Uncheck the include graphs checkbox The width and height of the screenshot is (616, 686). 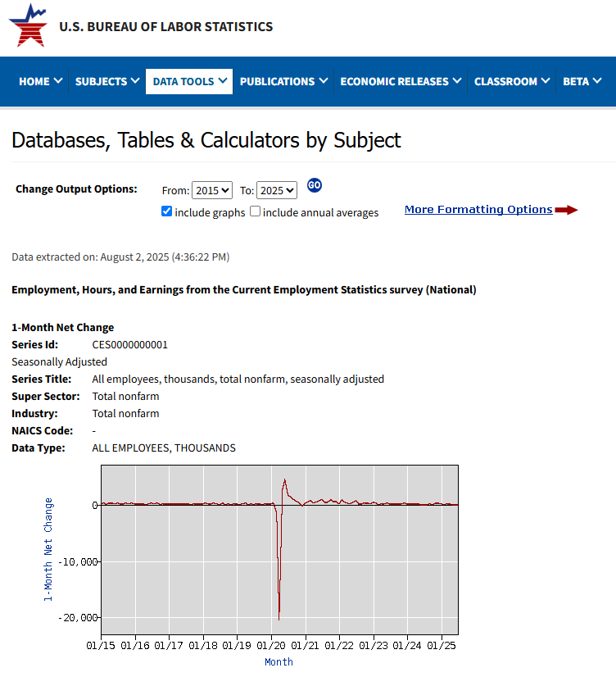click(166, 211)
